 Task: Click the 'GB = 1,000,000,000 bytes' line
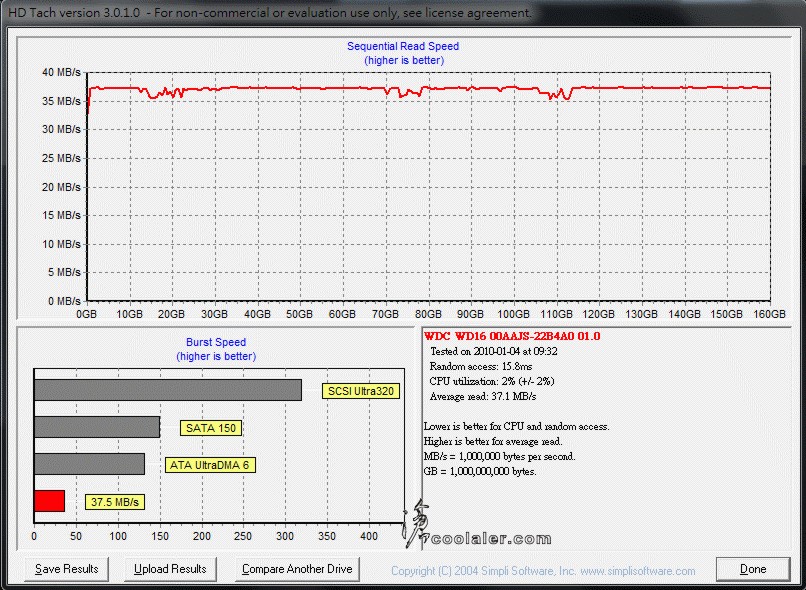pyautogui.click(x=480, y=471)
